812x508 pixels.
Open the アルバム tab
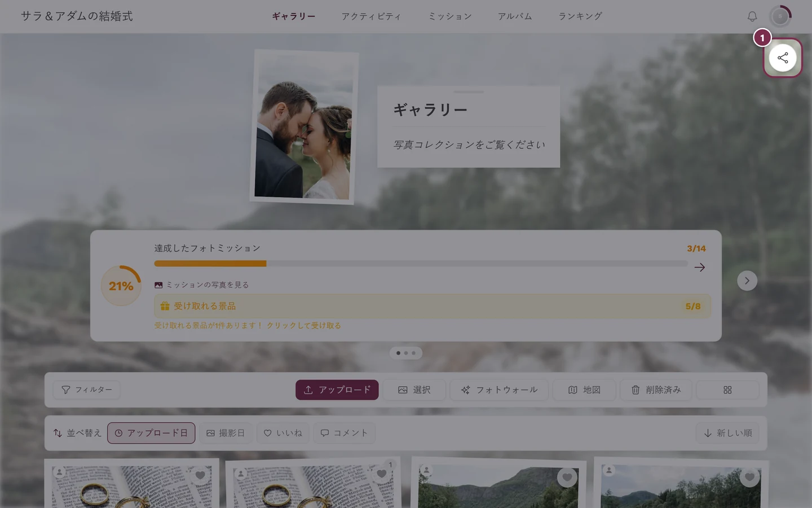click(x=514, y=16)
